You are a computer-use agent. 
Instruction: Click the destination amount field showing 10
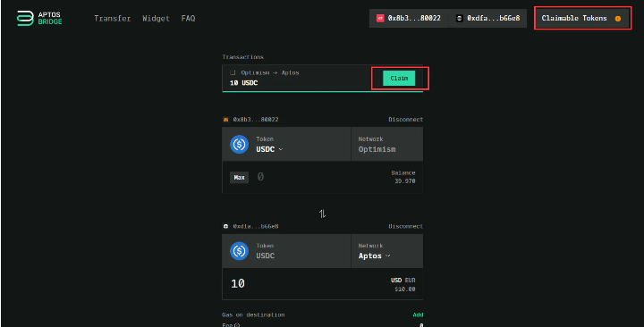tap(238, 283)
